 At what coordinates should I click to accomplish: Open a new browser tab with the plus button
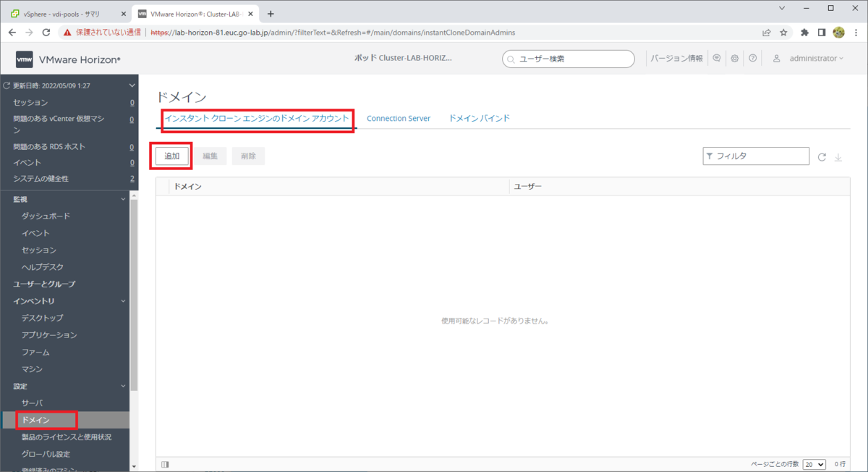click(271, 14)
